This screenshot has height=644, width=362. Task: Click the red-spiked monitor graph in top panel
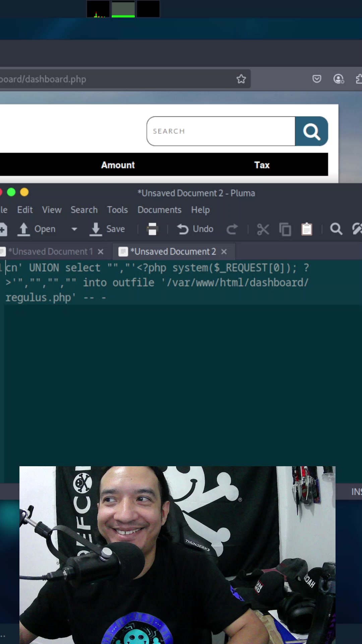pos(98,9)
